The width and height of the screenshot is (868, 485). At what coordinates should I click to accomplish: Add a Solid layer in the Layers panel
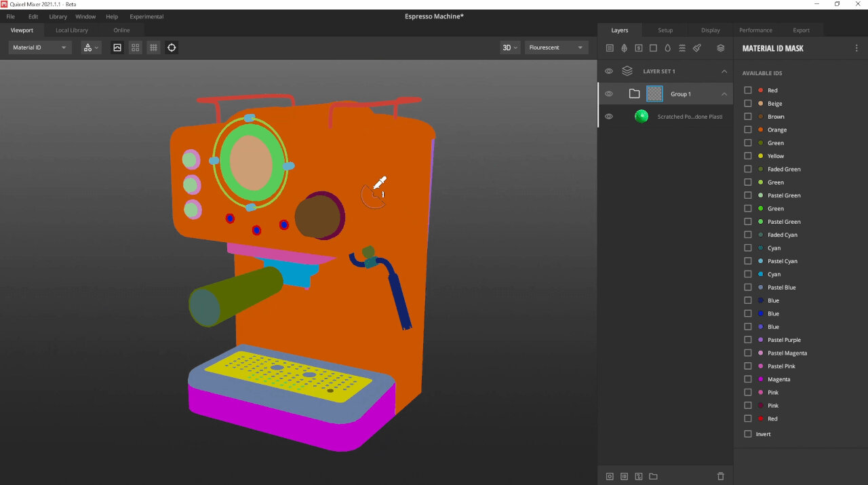tap(652, 47)
